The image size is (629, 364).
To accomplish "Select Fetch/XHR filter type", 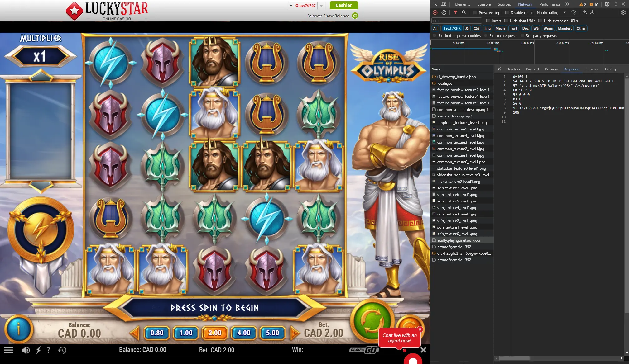I will tap(452, 28).
